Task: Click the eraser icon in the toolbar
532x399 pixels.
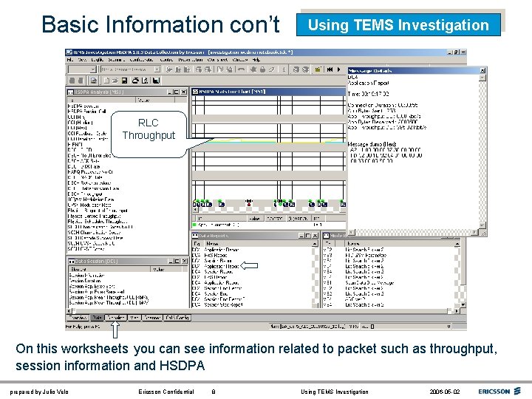Action: [271, 69]
